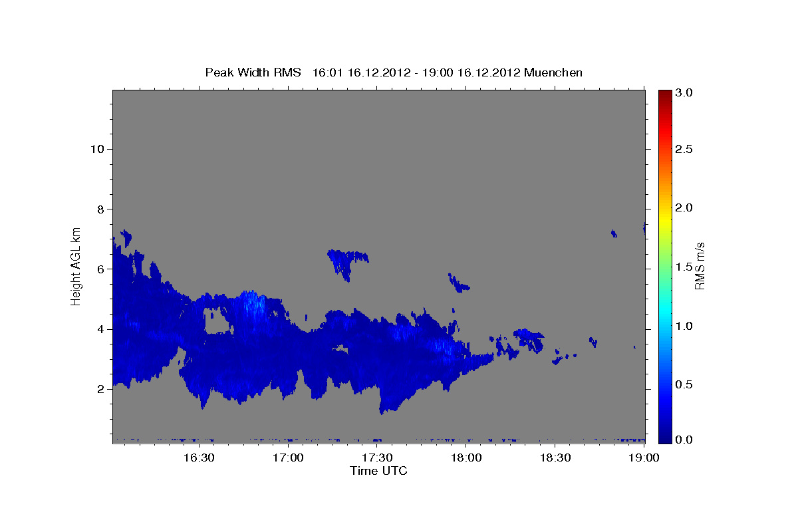
Task: Click the colorbar value 3.0
Action: (x=684, y=93)
